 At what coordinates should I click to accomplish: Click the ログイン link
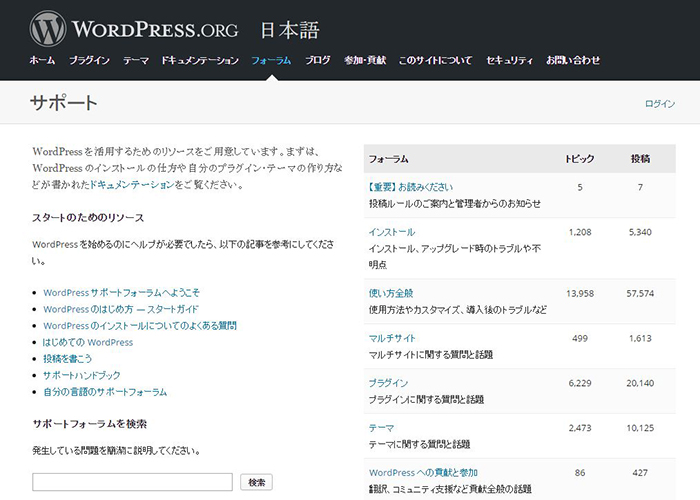[660, 104]
